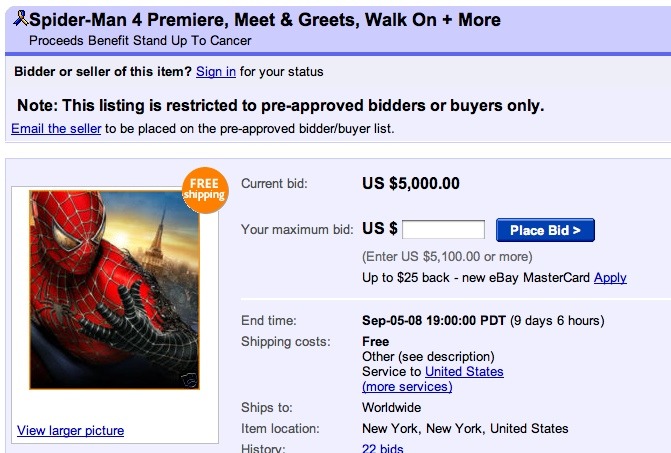Viewport: 671px width, 453px height.
Task: Click the New York item location text
Action: pyautogui.click(x=465, y=428)
